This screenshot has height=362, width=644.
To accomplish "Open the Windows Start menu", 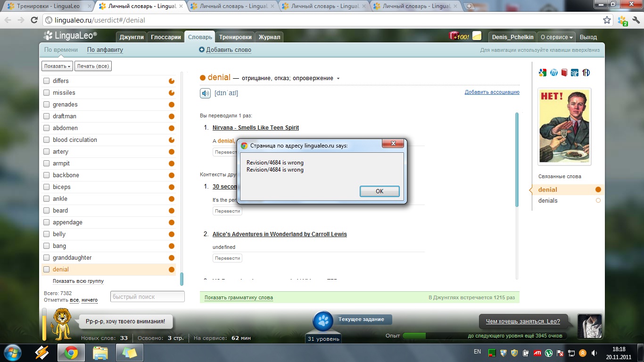I will click(x=12, y=353).
